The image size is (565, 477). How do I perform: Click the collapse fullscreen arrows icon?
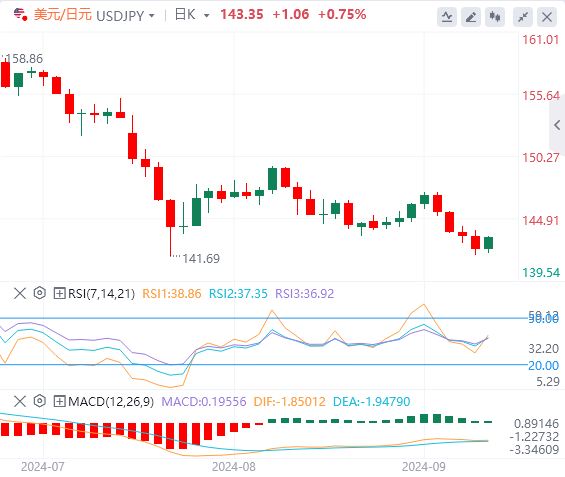pyautogui.click(x=522, y=17)
